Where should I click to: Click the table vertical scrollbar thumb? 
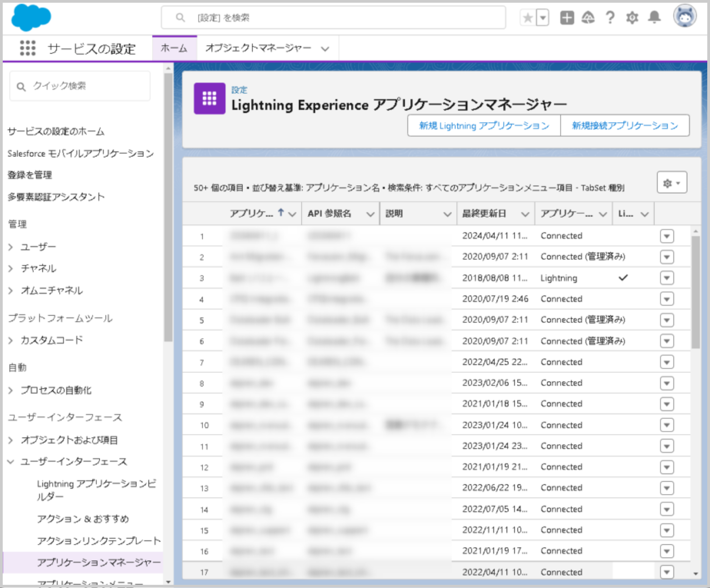point(695,292)
